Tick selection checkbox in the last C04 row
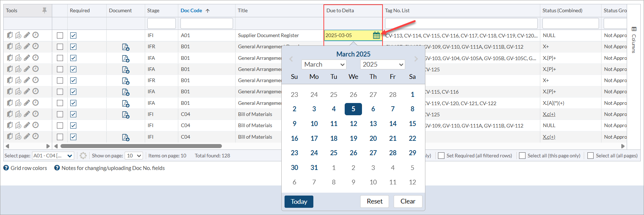Image resolution: width=644 pixels, height=215 pixels. pos(60,137)
